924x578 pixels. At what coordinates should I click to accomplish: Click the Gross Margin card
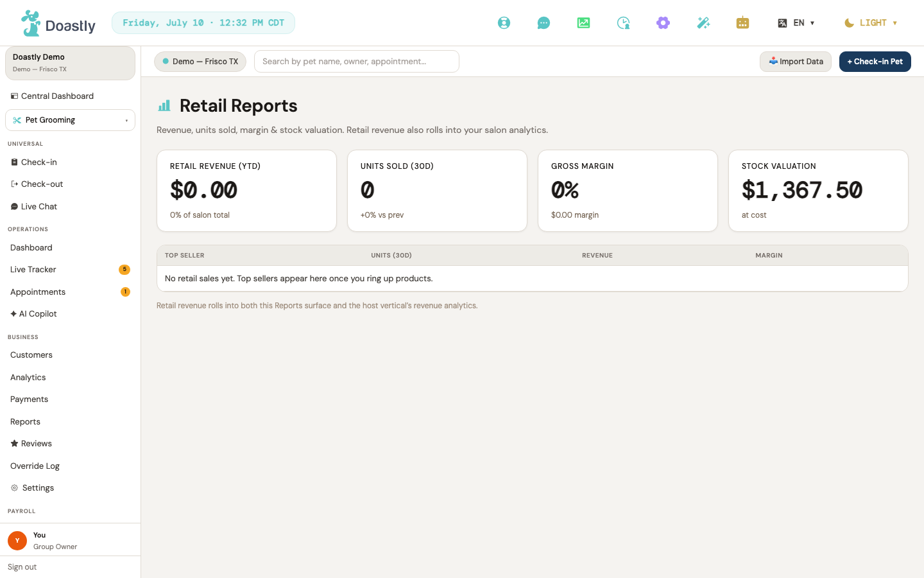pyautogui.click(x=628, y=191)
